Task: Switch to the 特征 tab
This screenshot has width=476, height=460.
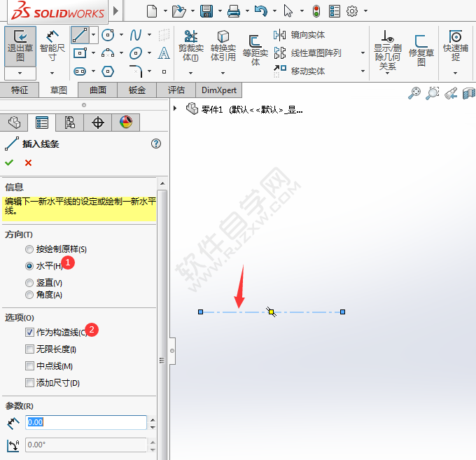Action: [x=20, y=90]
